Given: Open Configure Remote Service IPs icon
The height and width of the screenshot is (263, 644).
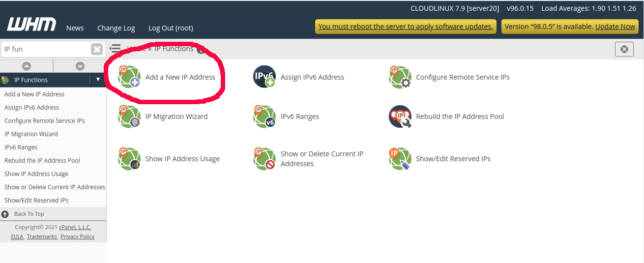Looking at the screenshot, I should click(x=400, y=77).
